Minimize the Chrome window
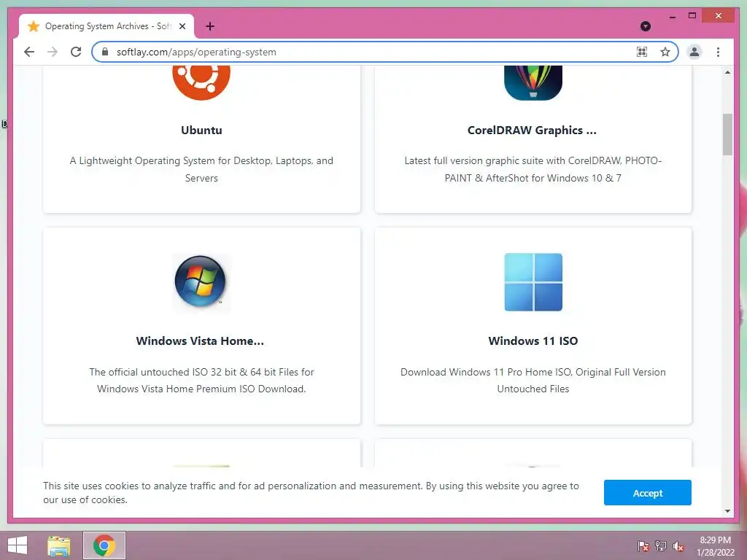Image resolution: width=747 pixels, height=560 pixels. [x=672, y=16]
